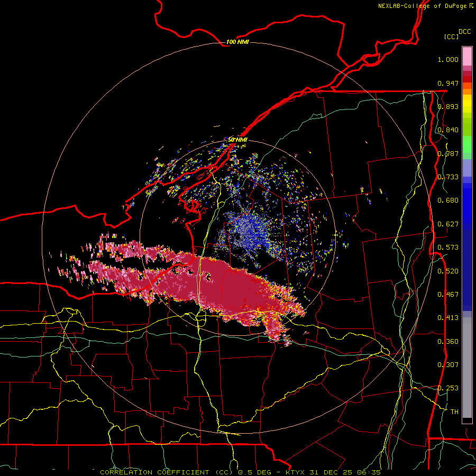Viewport: 476px width, 476px height.
Task: Click the 100 NMI range ring label
Action: pos(237,42)
